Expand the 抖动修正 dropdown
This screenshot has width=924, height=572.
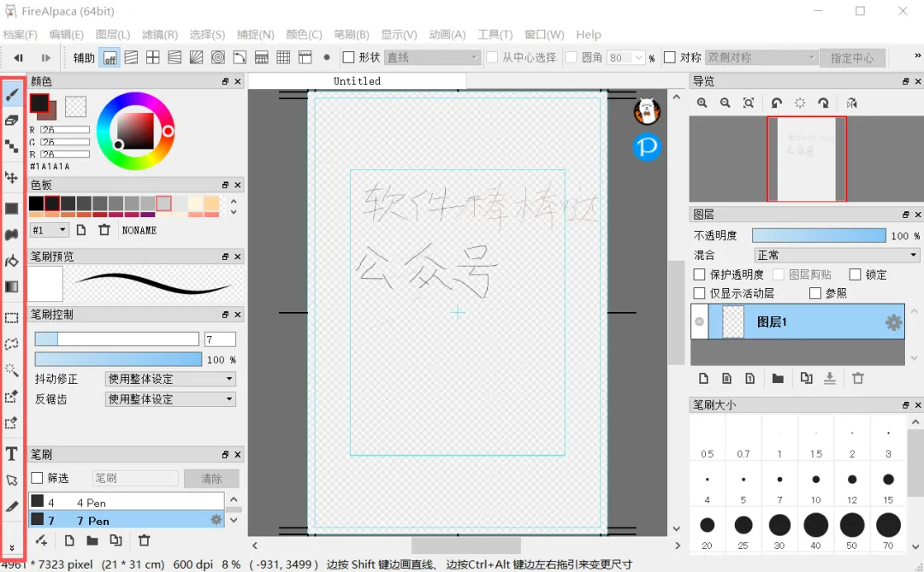point(170,379)
